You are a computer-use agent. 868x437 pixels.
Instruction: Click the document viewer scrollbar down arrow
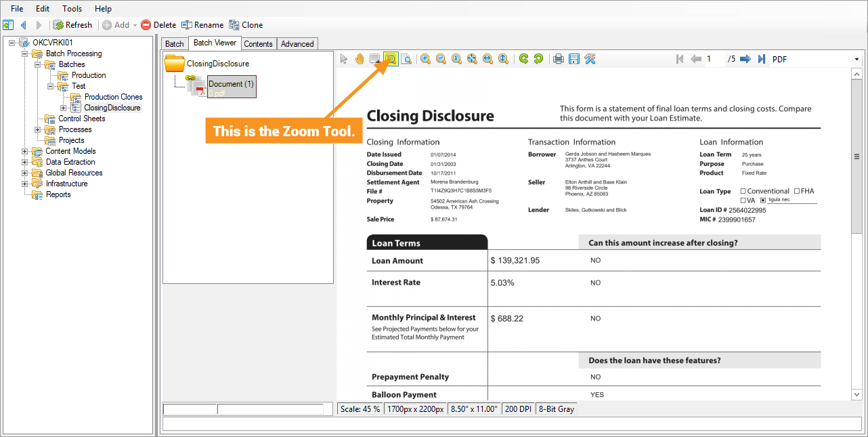point(856,394)
